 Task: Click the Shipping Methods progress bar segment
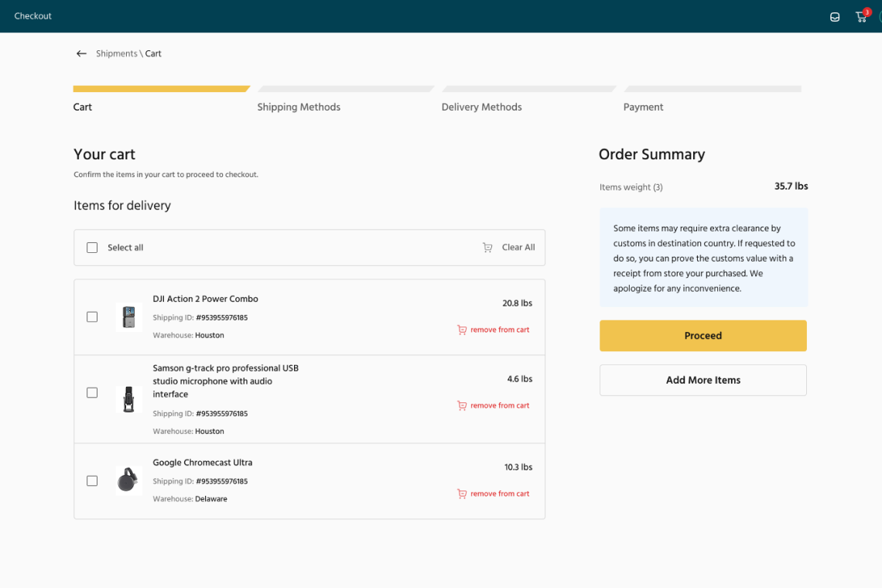(346, 89)
